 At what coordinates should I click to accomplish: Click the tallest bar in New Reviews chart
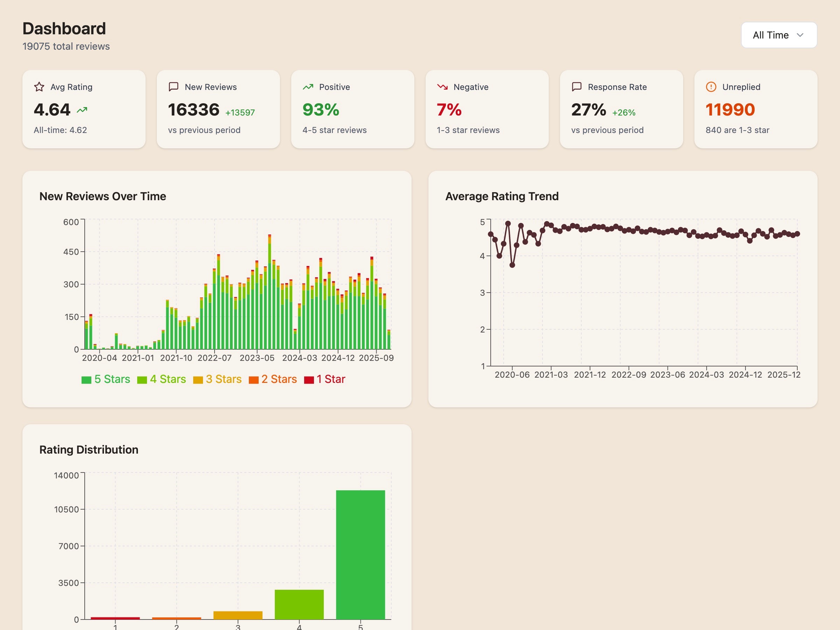point(269,292)
